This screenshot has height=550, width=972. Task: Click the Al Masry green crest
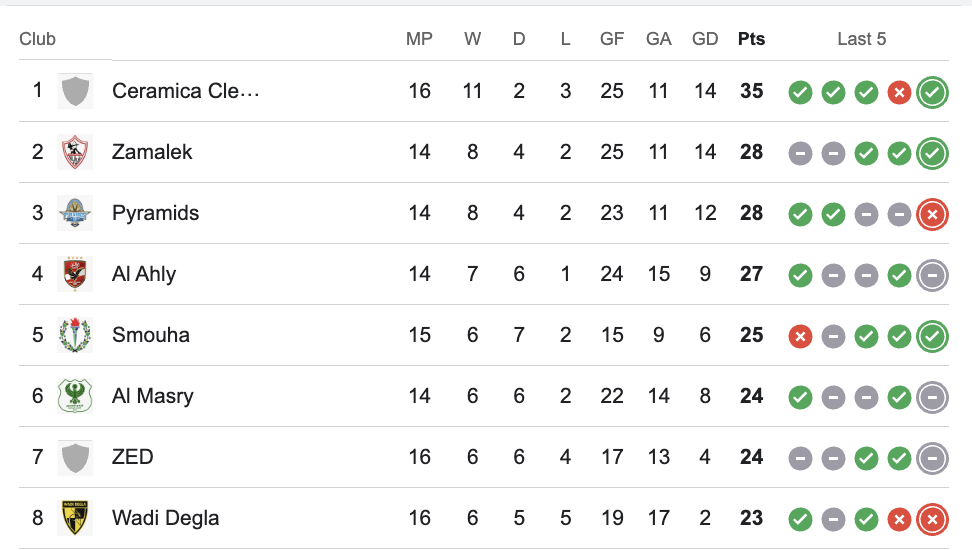click(75, 396)
